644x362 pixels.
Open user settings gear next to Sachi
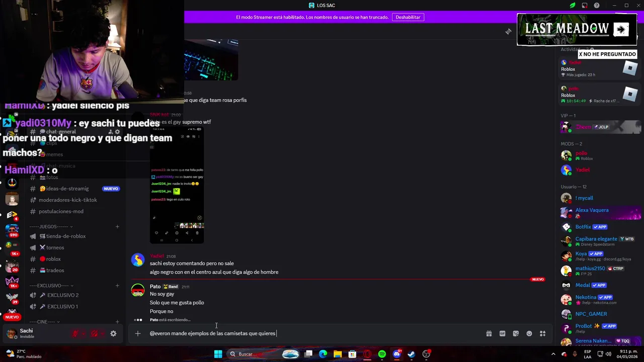[x=113, y=333]
